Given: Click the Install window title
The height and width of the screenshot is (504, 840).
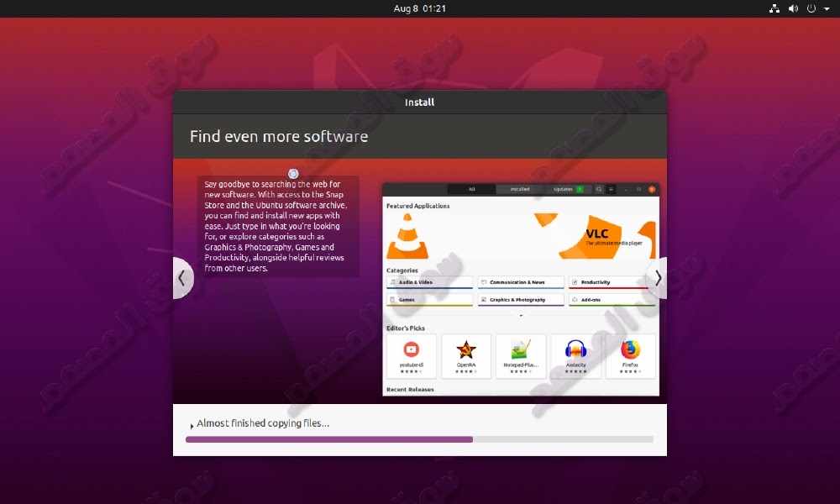Looking at the screenshot, I should tap(419, 102).
